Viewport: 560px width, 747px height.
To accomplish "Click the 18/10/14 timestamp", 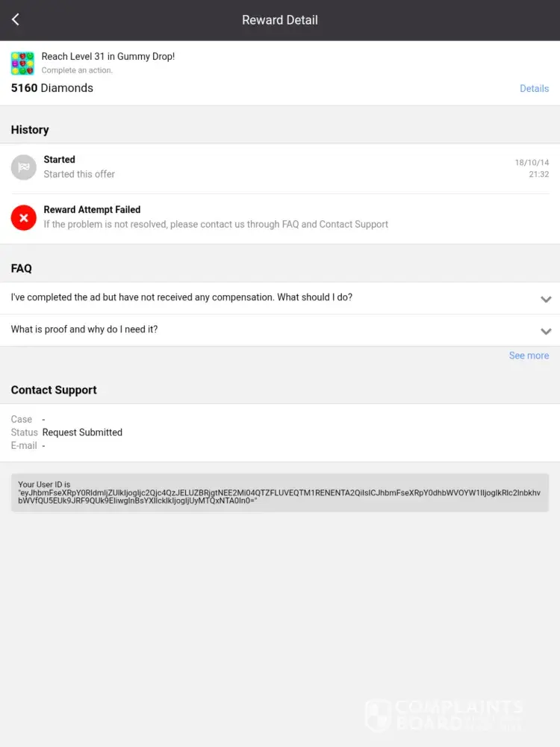I will point(532,162).
